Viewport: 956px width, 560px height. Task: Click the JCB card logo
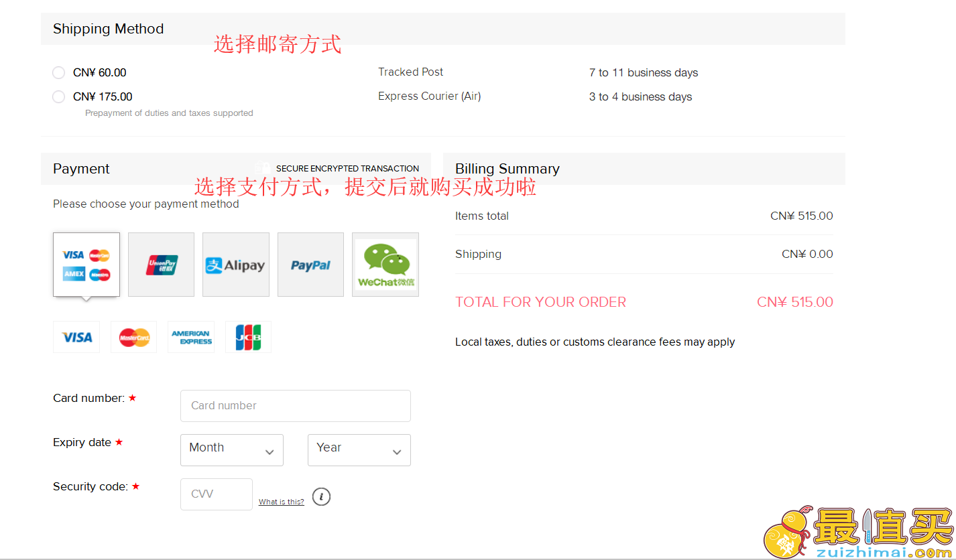click(249, 337)
